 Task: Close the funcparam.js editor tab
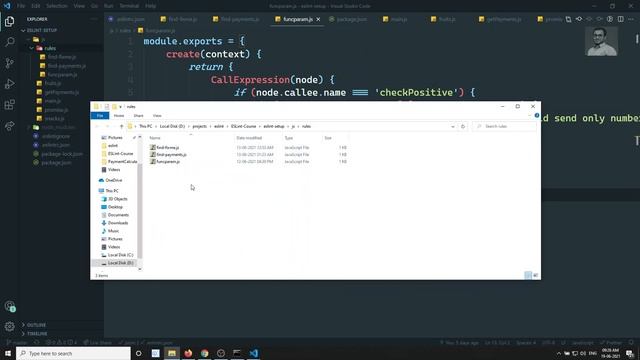point(318,19)
